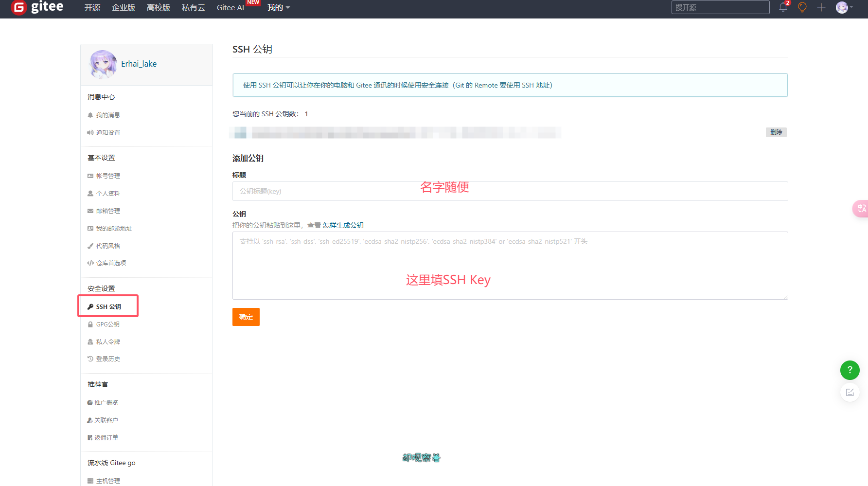
Task: Go to the 企业版 navigation item
Action: click(124, 7)
